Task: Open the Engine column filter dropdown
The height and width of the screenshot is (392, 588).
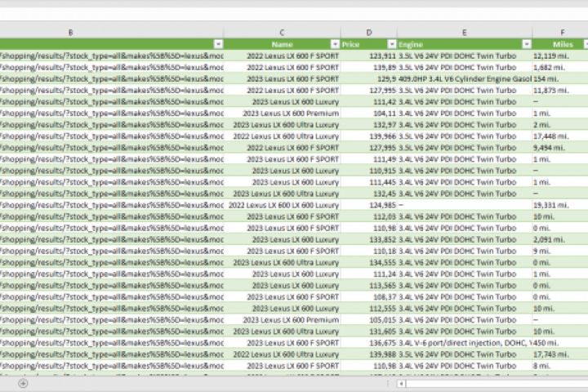Action: pyautogui.click(x=527, y=44)
